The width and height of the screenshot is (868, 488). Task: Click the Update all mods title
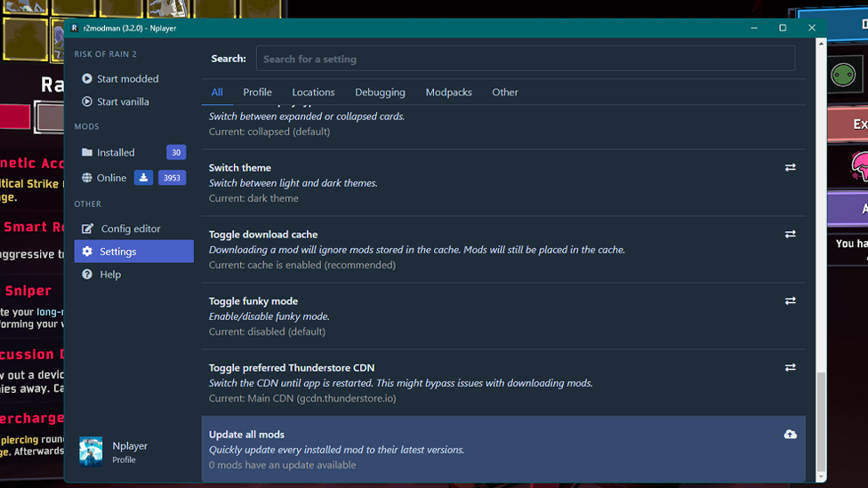tap(246, 435)
